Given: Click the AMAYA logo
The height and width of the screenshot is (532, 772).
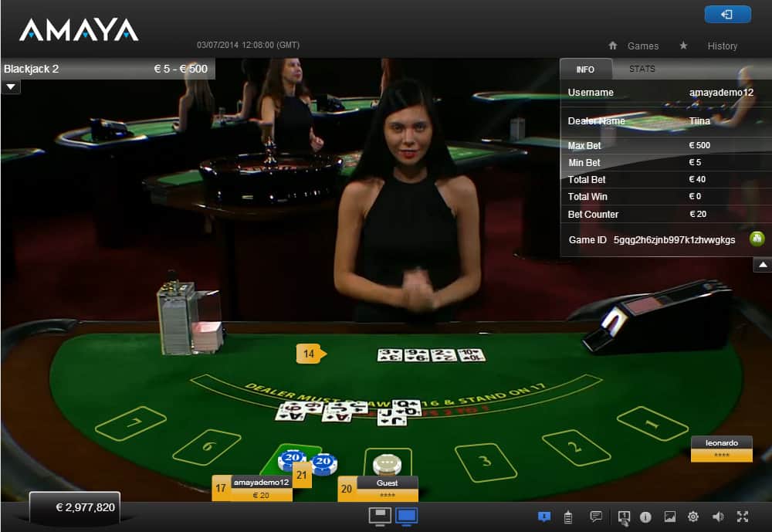Looking at the screenshot, I should [x=79, y=29].
